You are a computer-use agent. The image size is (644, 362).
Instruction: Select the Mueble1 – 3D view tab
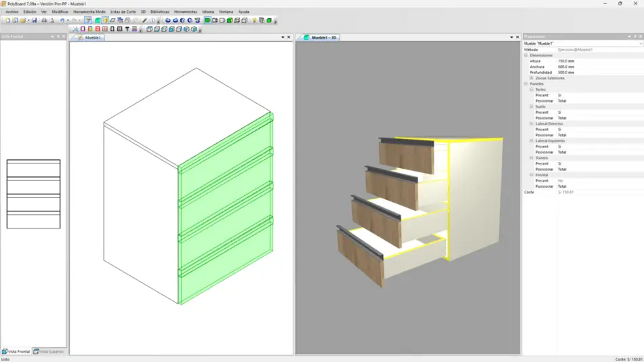(x=323, y=37)
